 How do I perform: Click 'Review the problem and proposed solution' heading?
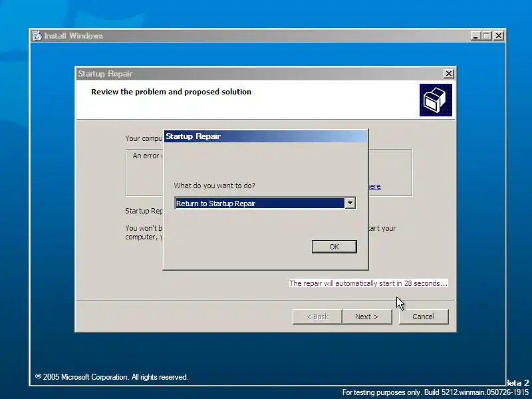pos(171,92)
